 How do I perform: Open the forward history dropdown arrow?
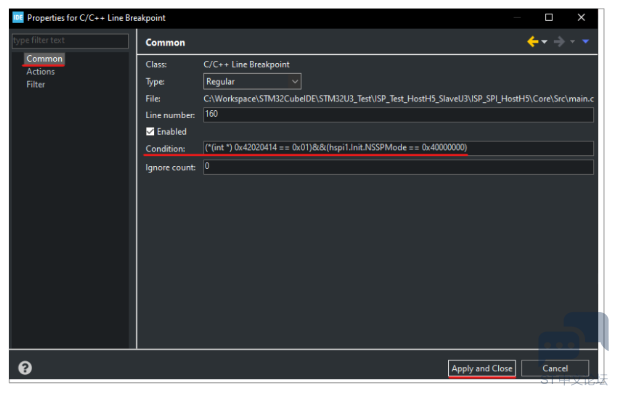pos(573,42)
